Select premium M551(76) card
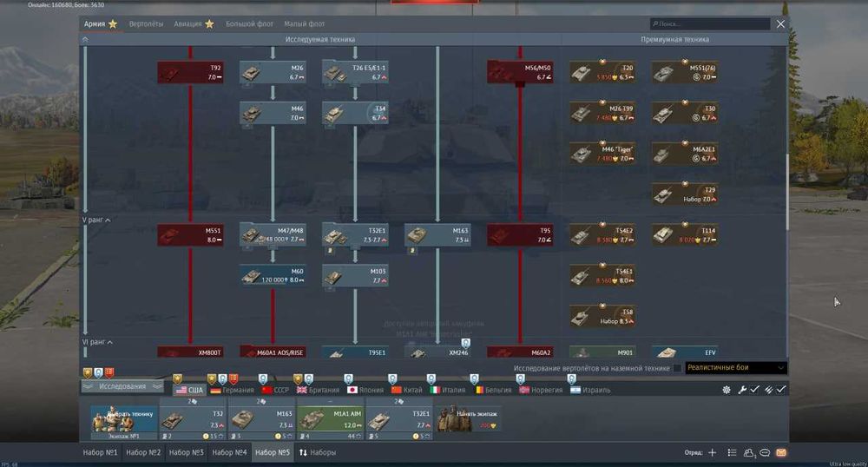 (x=686, y=72)
